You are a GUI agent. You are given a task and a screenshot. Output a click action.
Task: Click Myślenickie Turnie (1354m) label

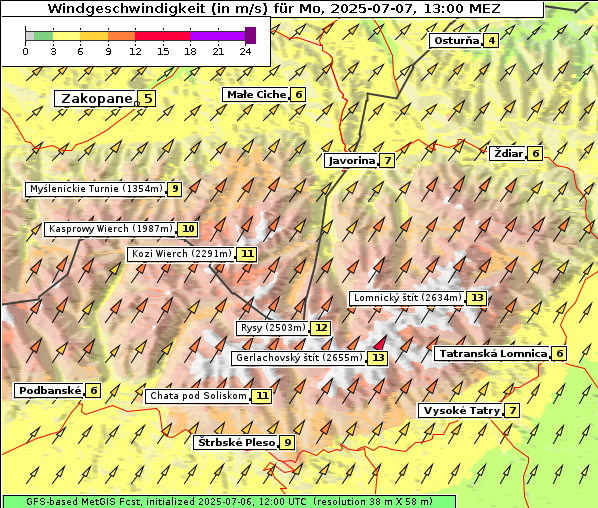[x=96, y=189]
